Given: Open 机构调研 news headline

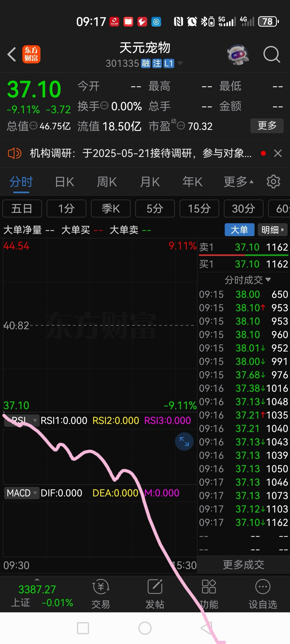Looking at the screenshot, I should coord(140,153).
